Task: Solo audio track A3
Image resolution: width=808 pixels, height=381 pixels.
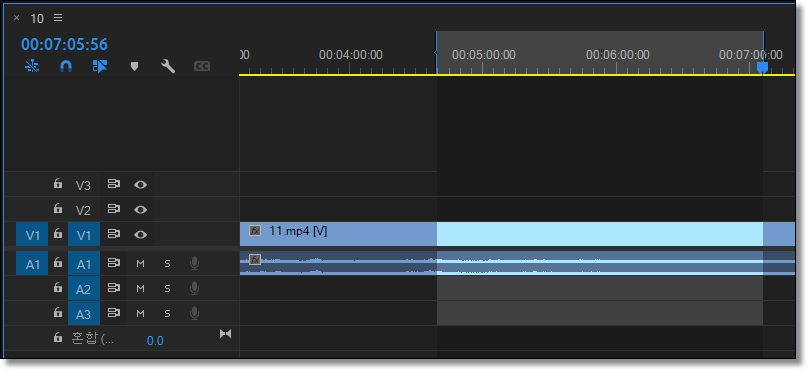Action: tap(167, 313)
